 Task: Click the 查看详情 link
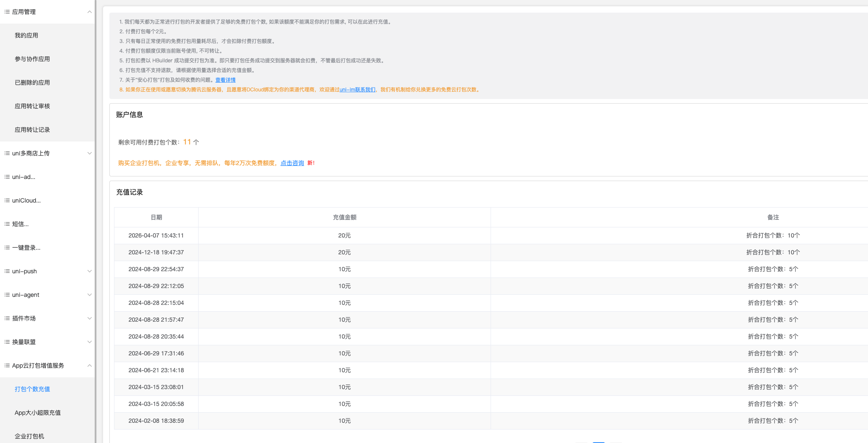225,80
